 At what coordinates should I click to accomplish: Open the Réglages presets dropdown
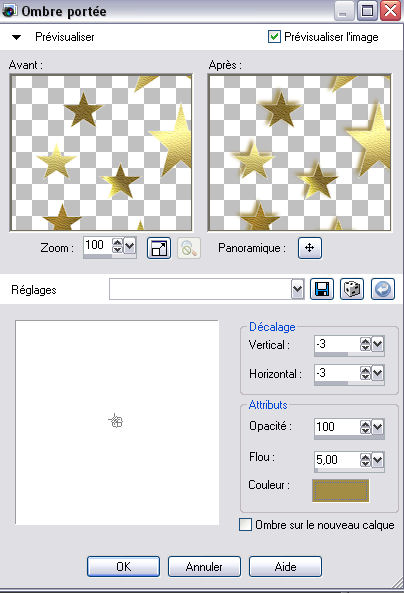(x=298, y=289)
